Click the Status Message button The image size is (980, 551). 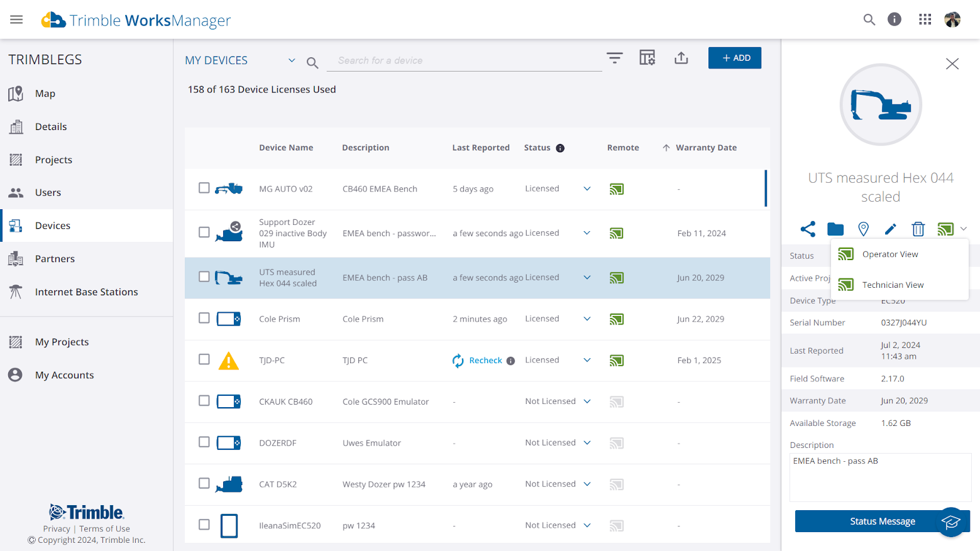point(882,521)
